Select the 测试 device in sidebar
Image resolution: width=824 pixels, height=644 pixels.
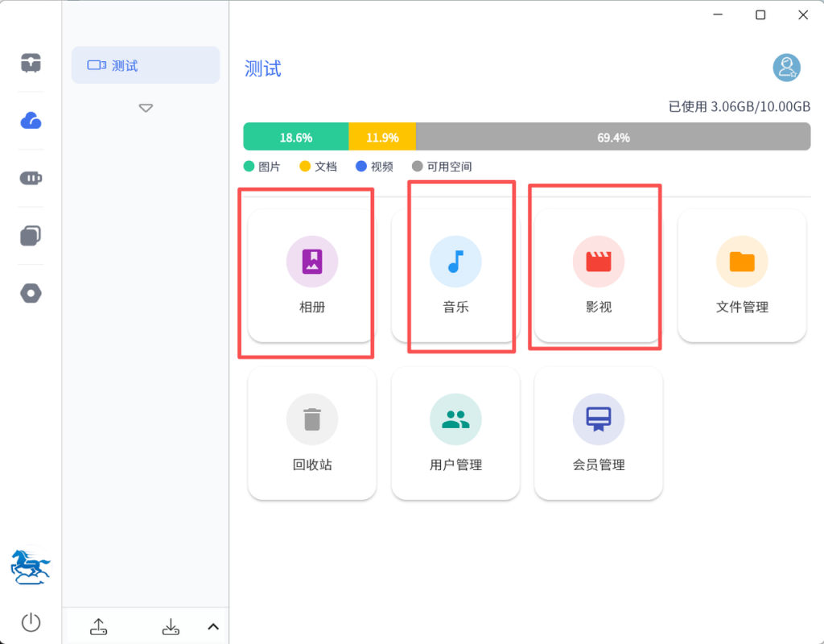tap(146, 65)
